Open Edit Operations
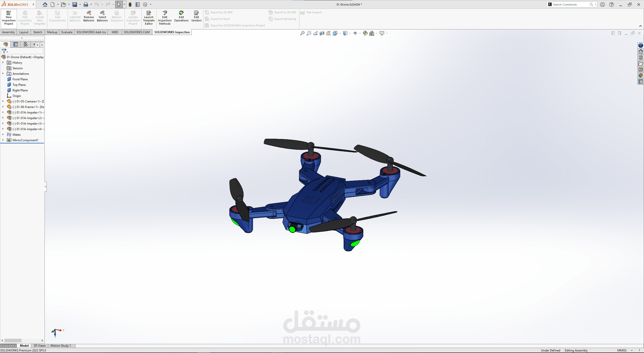The width and height of the screenshot is (644, 353). [x=181, y=16]
